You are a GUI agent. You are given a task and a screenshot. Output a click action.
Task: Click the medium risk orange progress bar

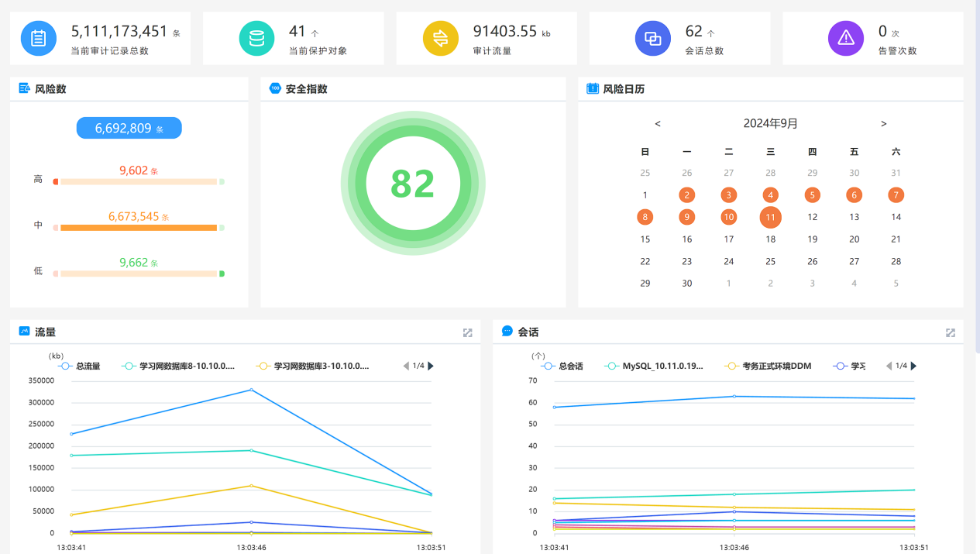(x=138, y=228)
